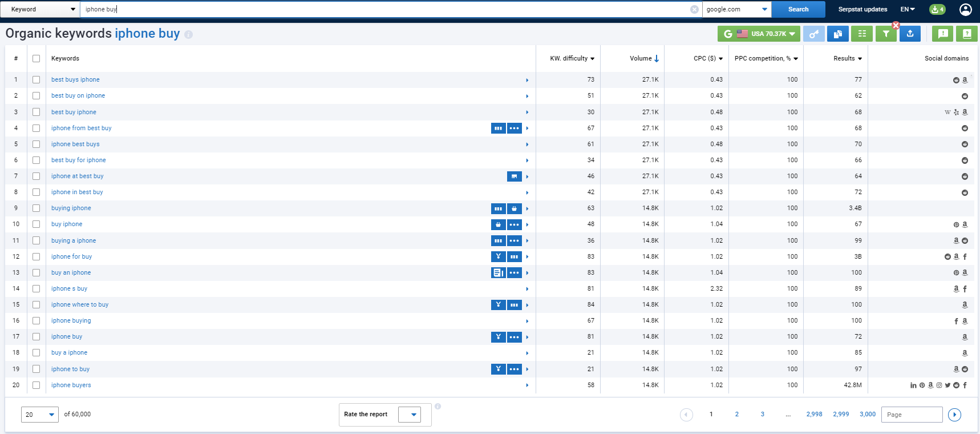Expand the arrow for iphone in best buy

coord(527,192)
